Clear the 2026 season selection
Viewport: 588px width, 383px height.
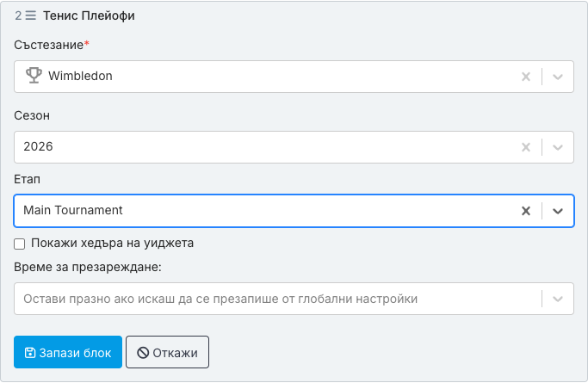pyautogui.click(x=526, y=147)
